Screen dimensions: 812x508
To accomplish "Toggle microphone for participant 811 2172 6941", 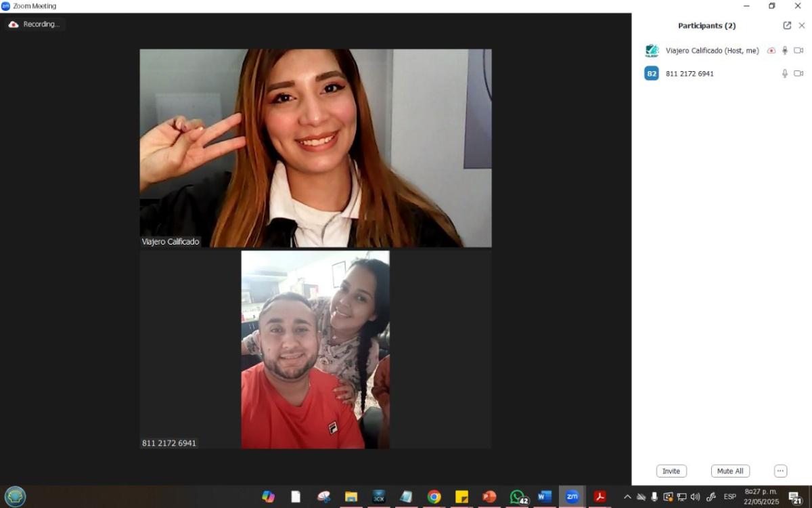I will [785, 74].
